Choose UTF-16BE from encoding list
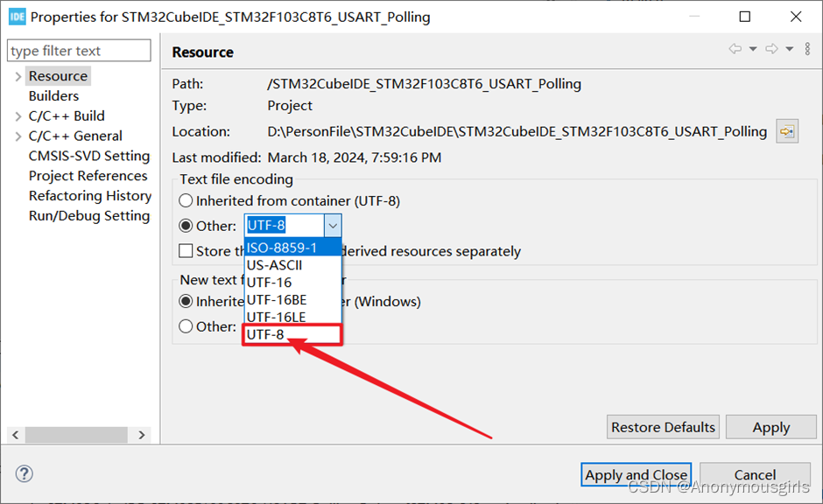 (x=293, y=299)
